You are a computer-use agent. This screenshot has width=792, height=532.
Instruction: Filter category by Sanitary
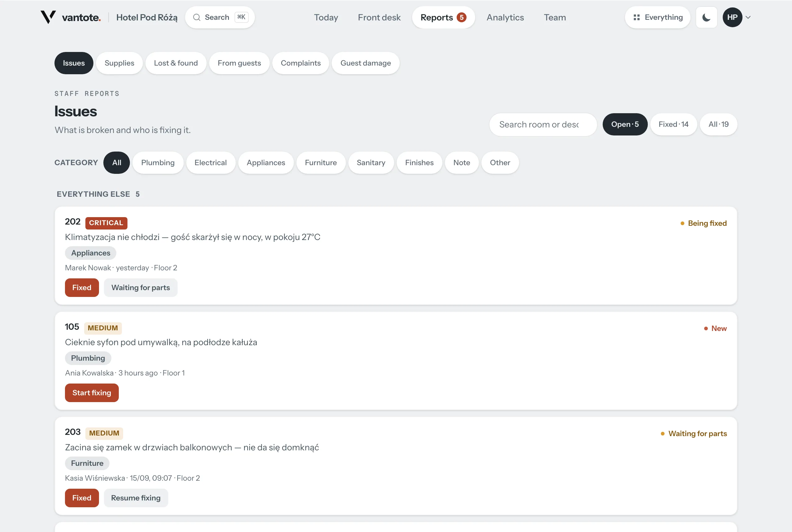pyautogui.click(x=371, y=163)
